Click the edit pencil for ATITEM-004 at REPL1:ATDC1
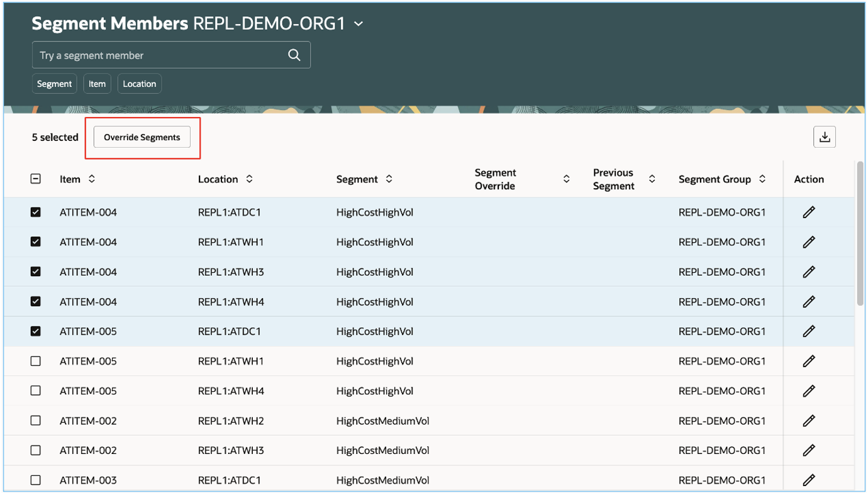The image size is (868, 493). (x=809, y=212)
